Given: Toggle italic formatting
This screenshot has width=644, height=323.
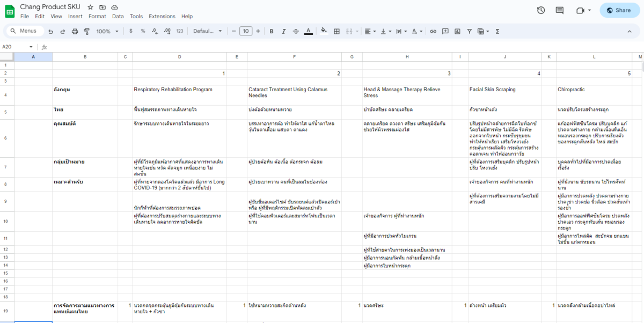Looking at the screenshot, I should pos(283,31).
